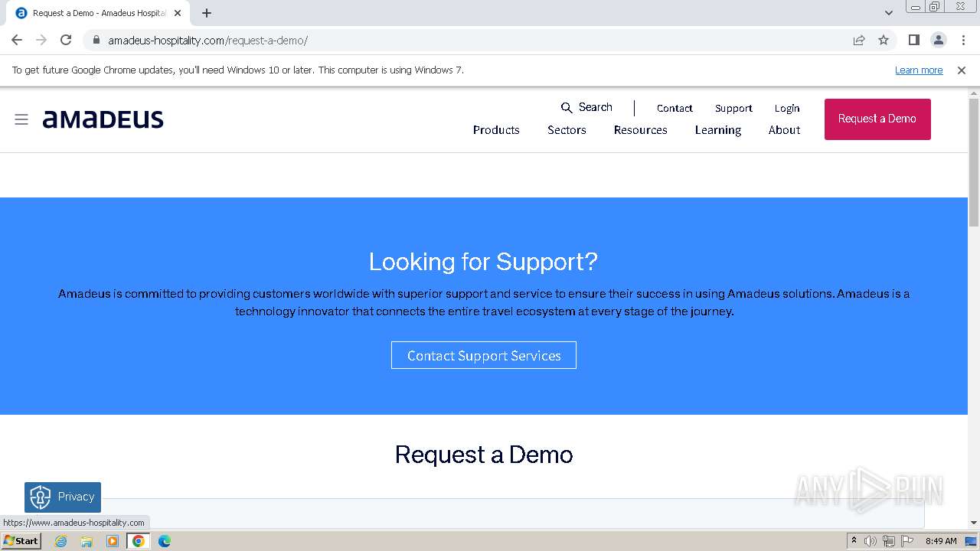This screenshot has width=980, height=551.
Task: Open the About menu
Action: click(784, 130)
